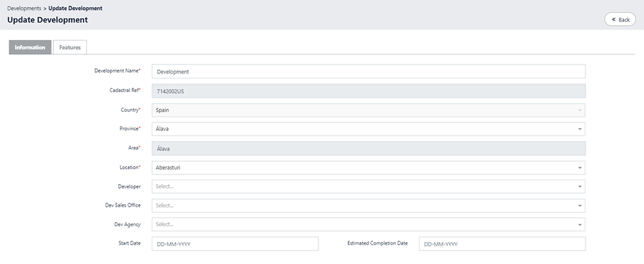Click the Area label
Screen dimensions: 644x264
[x=134, y=147]
